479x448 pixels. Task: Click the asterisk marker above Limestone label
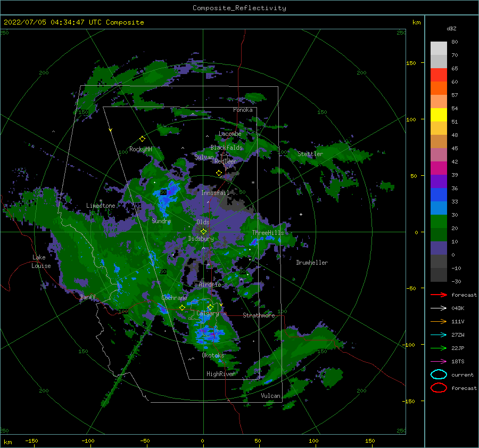click(x=101, y=201)
